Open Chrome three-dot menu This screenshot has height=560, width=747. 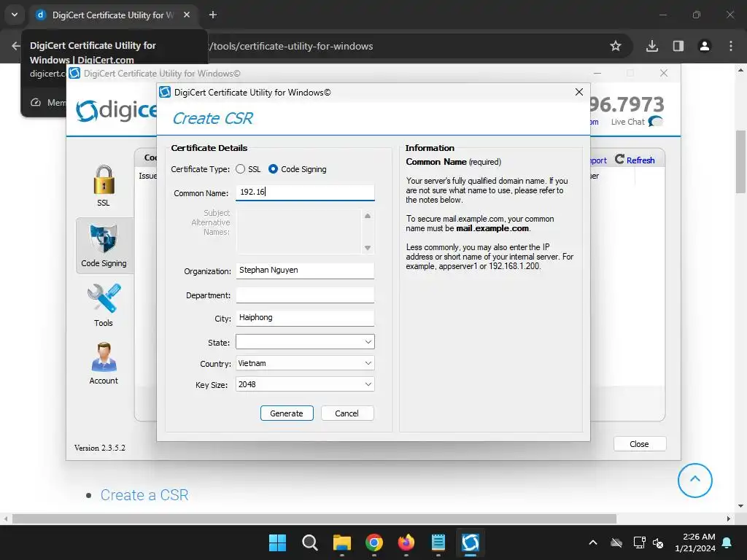(x=730, y=46)
